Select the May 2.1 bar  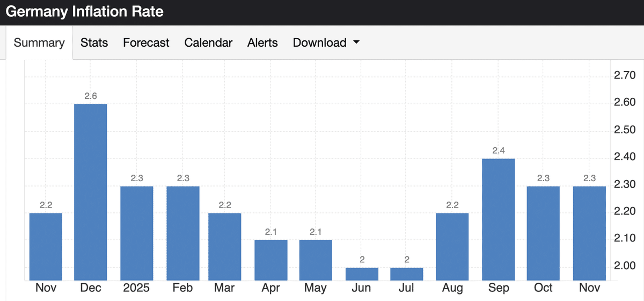coord(316,260)
